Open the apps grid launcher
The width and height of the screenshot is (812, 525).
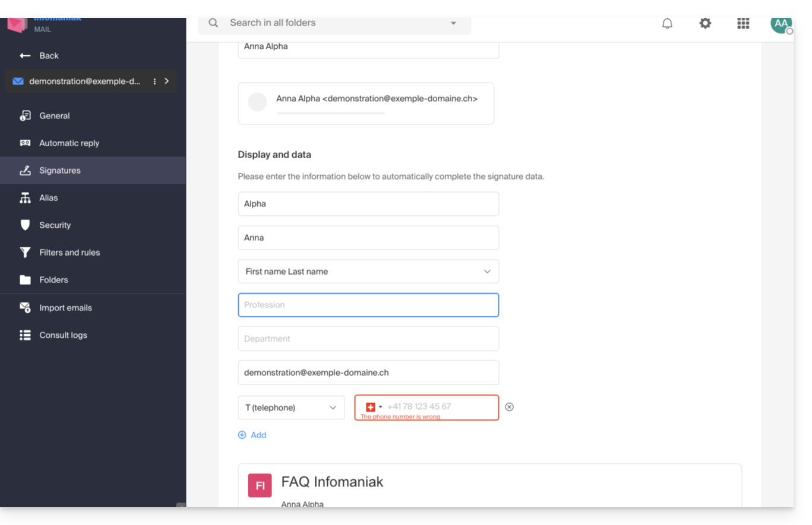point(743,23)
